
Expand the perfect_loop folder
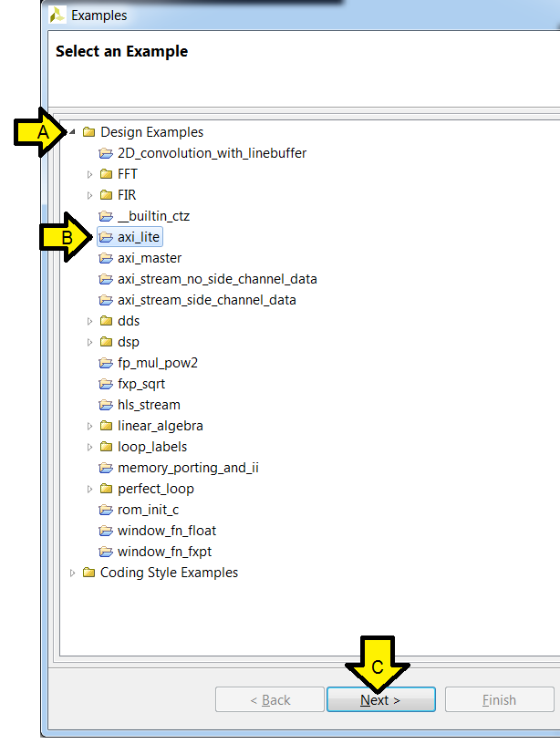coord(89,489)
